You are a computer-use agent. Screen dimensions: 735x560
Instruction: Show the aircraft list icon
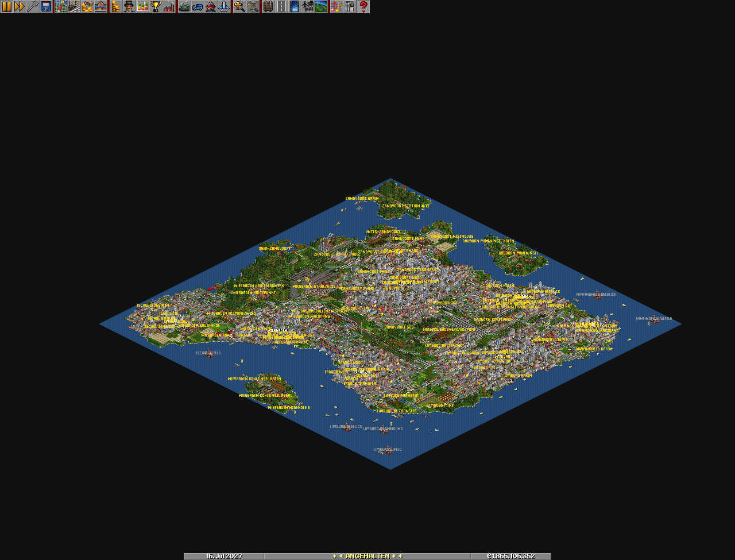pyautogui.click(x=224, y=7)
